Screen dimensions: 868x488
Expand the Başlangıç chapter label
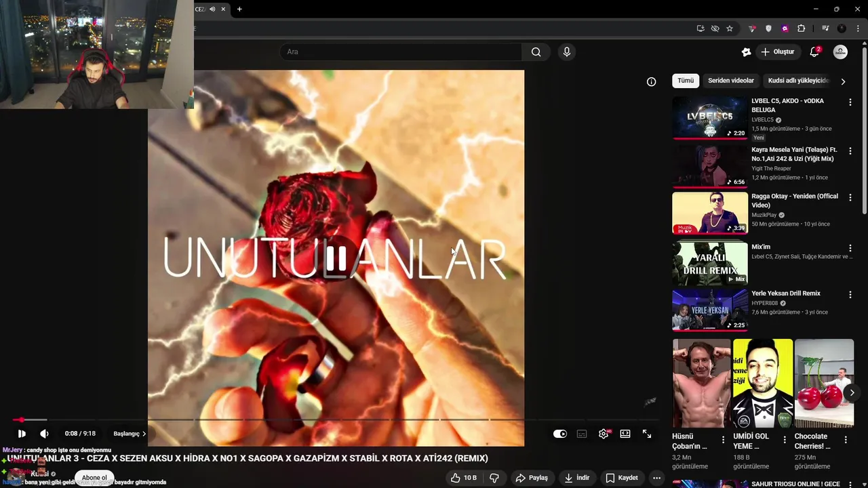coord(130,434)
